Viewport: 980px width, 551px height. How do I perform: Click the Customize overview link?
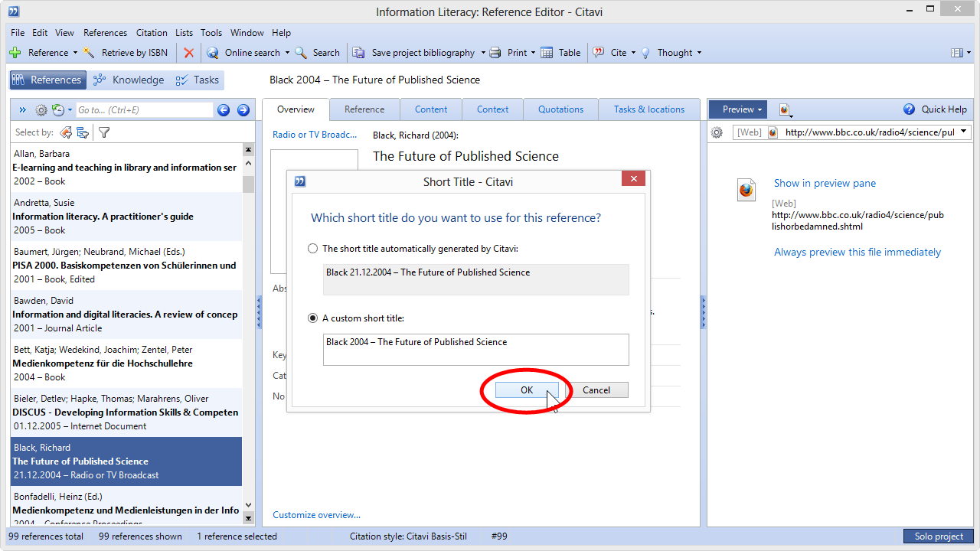[x=316, y=515]
